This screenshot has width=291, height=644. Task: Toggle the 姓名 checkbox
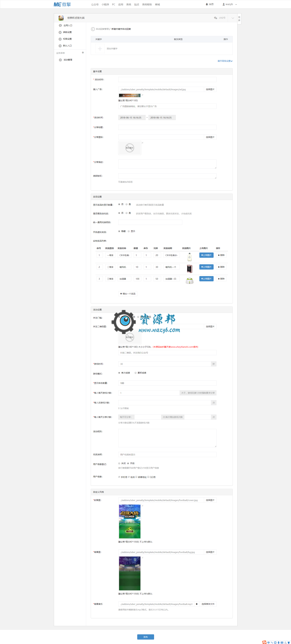(129, 477)
